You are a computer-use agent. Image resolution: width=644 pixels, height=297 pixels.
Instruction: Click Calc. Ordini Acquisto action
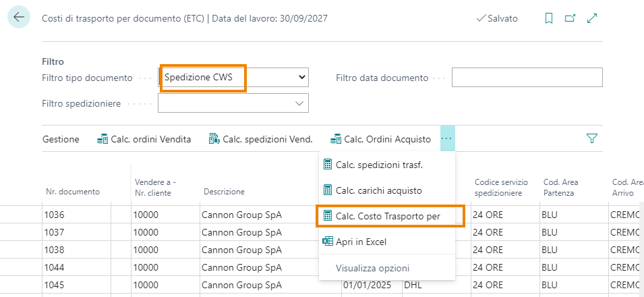[380, 139]
